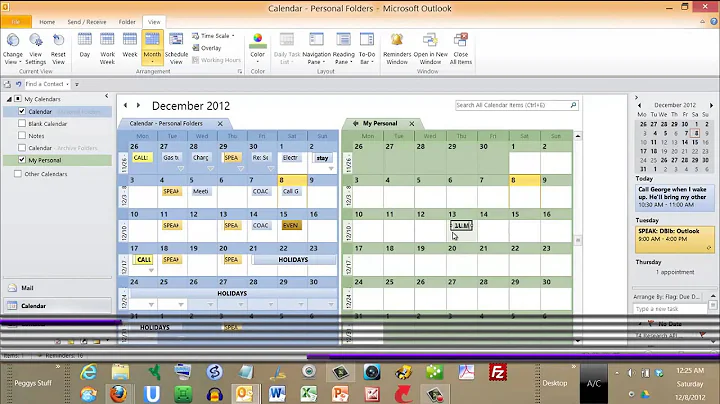This screenshot has height=404, width=720.
Task: Uncheck the My Personal calendar checkbox
Action: tap(22, 160)
